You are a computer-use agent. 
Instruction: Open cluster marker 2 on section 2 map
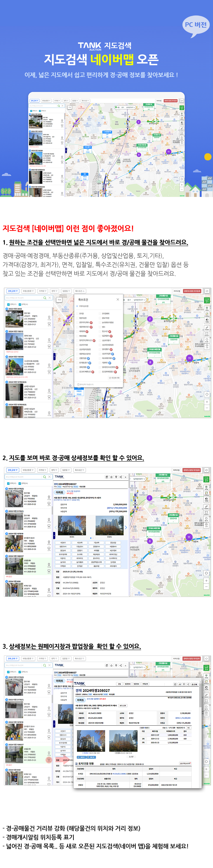(149, 498)
